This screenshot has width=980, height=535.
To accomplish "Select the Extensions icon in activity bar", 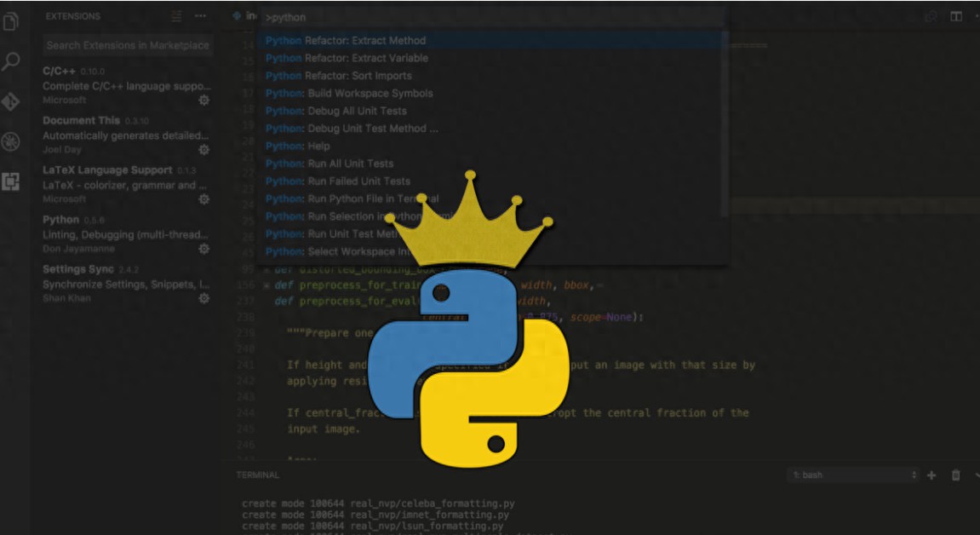I will 10,181.
